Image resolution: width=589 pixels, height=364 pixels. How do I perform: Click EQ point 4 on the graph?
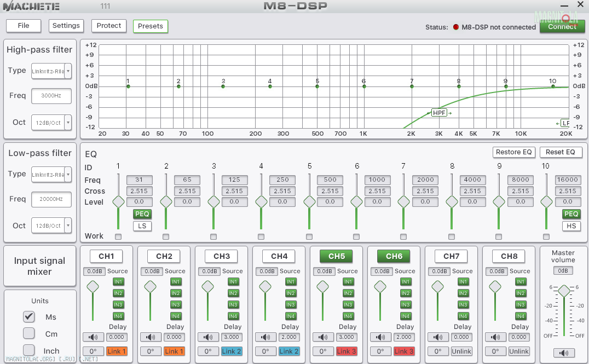[x=270, y=86]
